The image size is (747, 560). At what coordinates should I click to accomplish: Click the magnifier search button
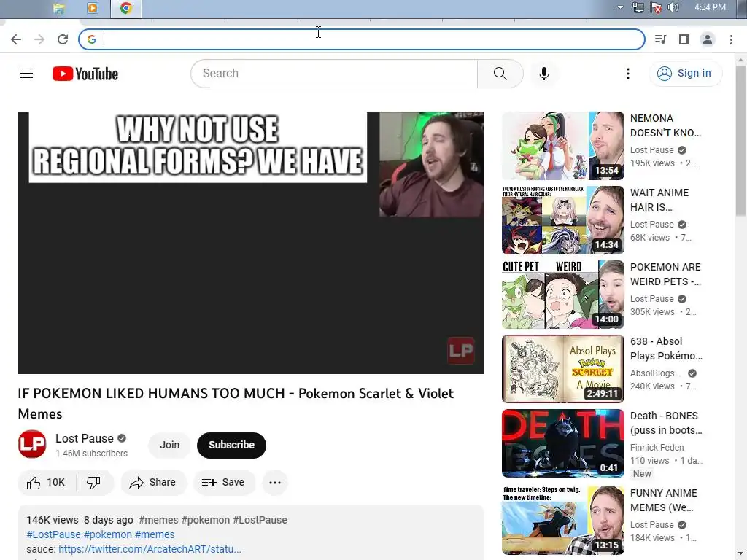pos(500,74)
